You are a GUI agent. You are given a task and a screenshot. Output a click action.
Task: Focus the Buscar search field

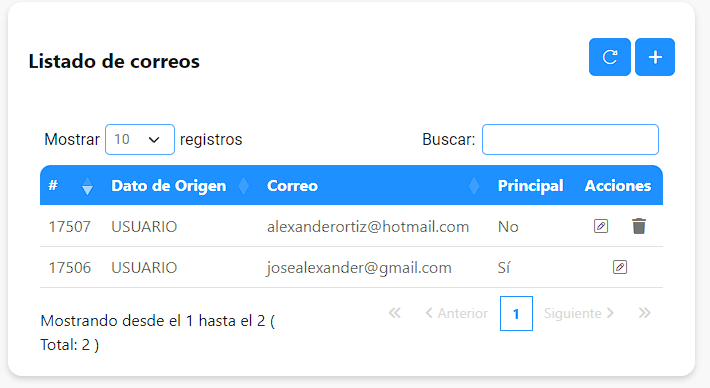pyautogui.click(x=570, y=139)
